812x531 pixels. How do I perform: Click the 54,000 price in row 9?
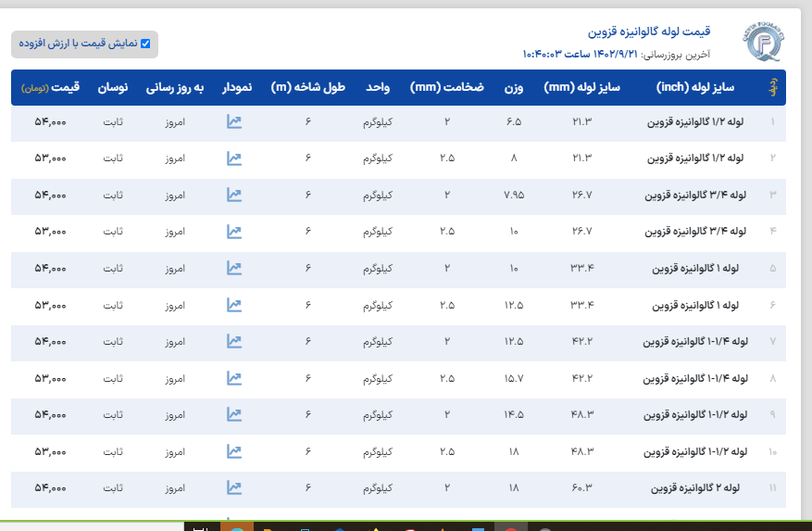click(x=50, y=415)
